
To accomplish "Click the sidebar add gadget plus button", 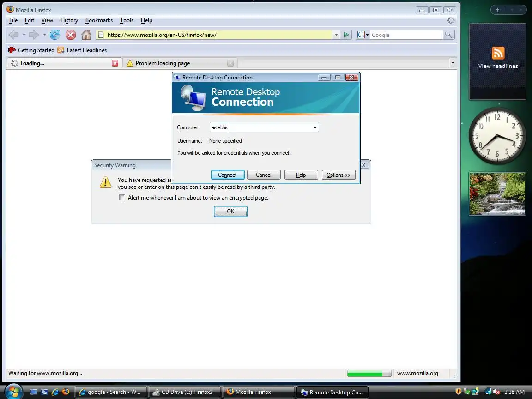I will 497,10.
